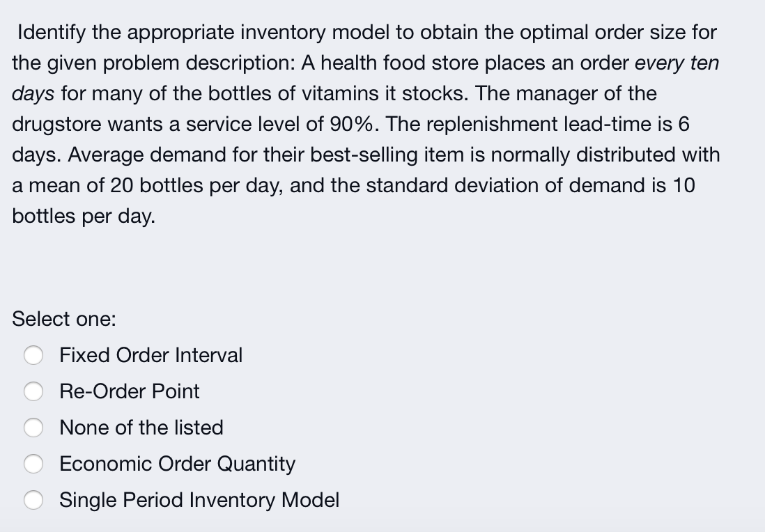Click the radio circle beside Fixed Order Interval

click(33, 355)
